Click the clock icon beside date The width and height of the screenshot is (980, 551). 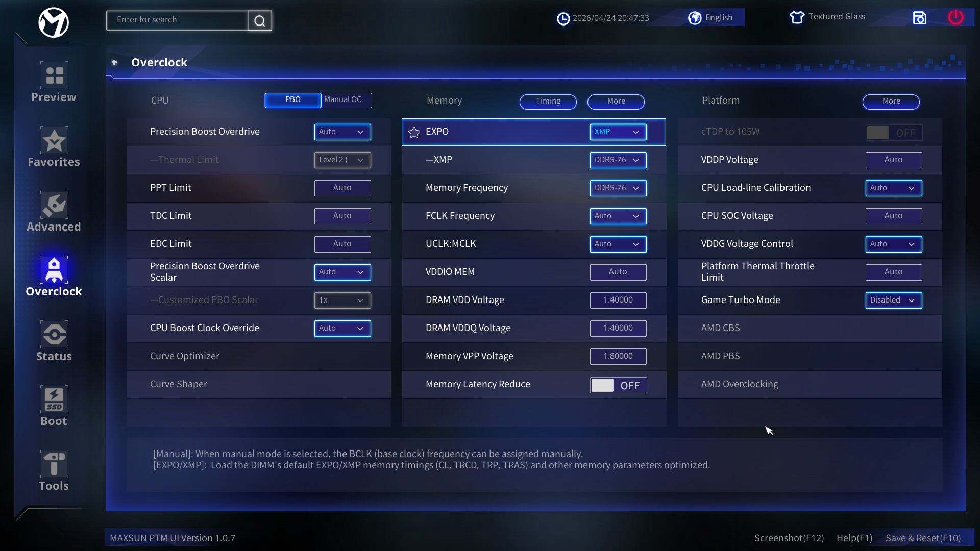(x=563, y=19)
